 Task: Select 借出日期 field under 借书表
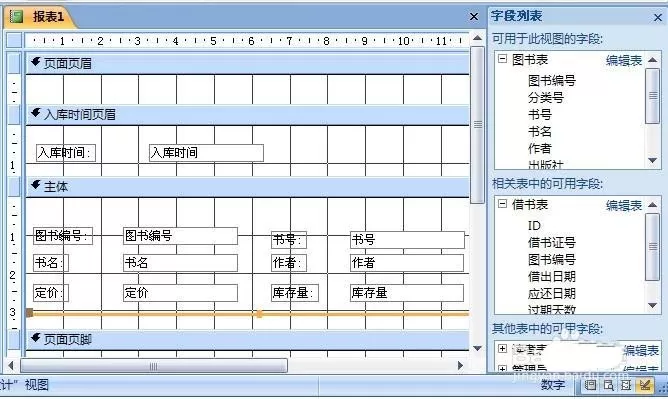552,276
